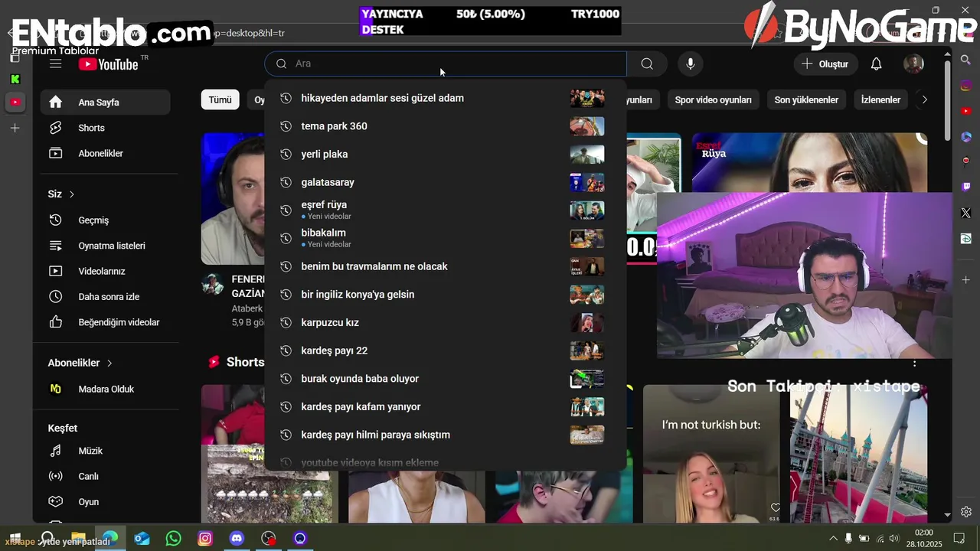
Task: Add a new app to browser sidebar
Action: 965,280
